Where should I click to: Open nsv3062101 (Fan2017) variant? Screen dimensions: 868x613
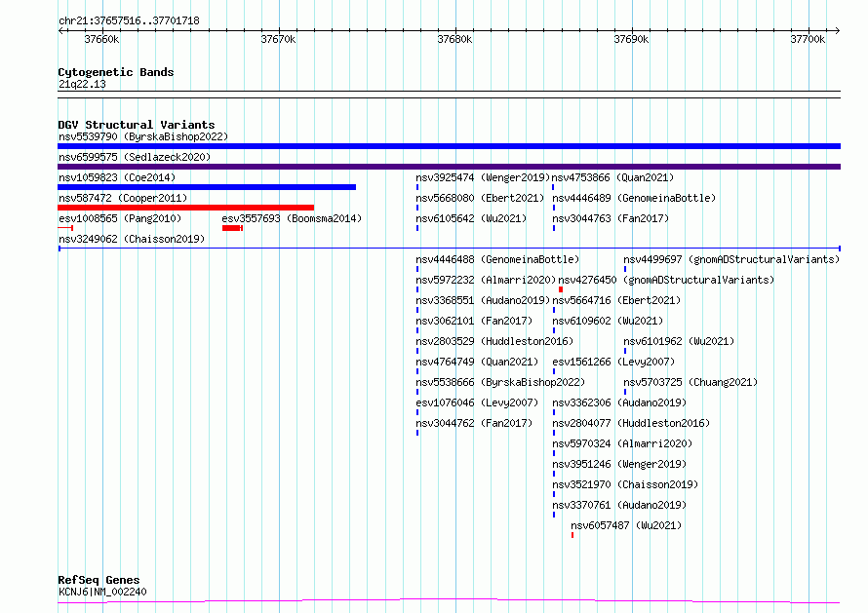[x=474, y=321]
